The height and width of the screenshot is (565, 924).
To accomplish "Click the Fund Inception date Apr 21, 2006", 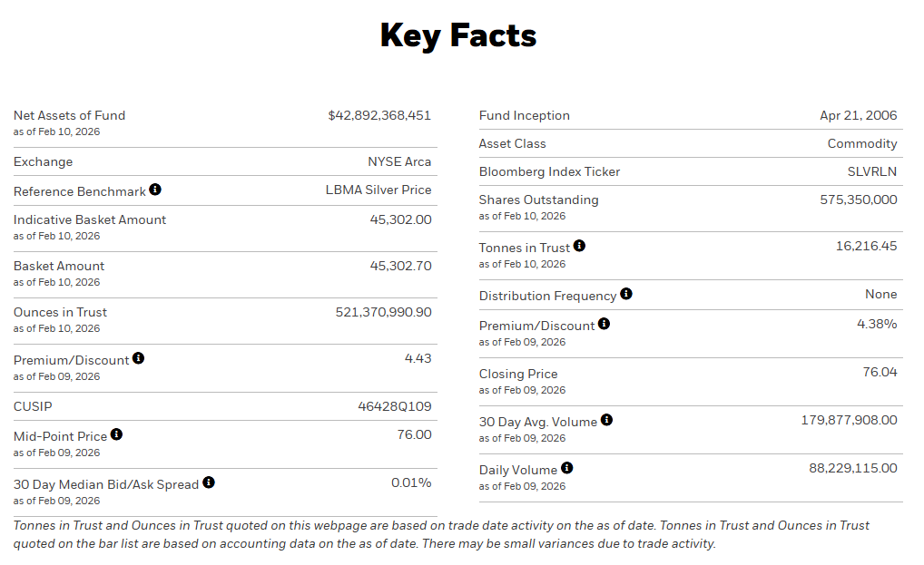I will coord(858,115).
